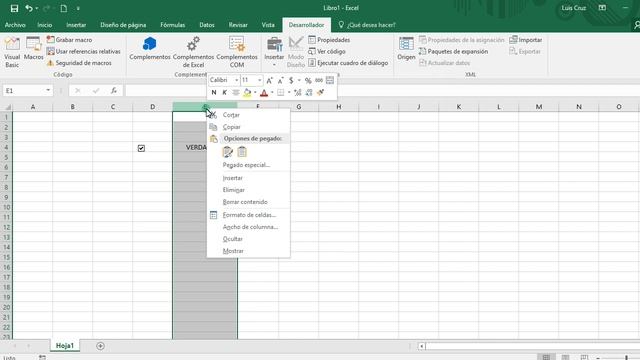This screenshot has height=360, width=640.
Task: Open Seguridad de macros settings
Action: pyautogui.click(x=79, y=63)
